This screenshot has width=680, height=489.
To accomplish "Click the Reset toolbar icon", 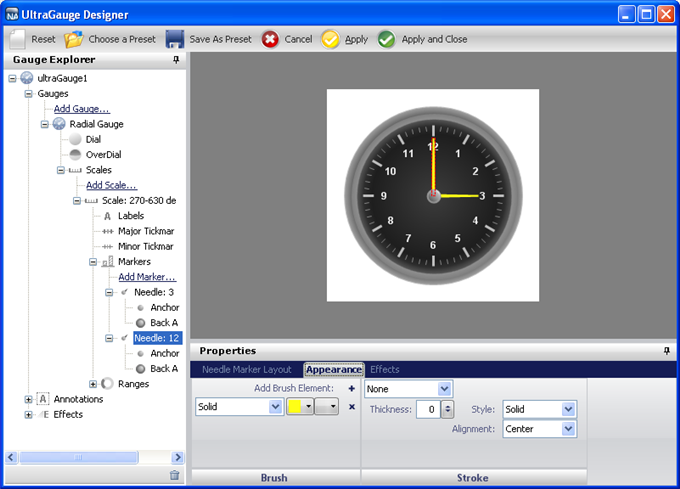I will (x=18, y=39).
